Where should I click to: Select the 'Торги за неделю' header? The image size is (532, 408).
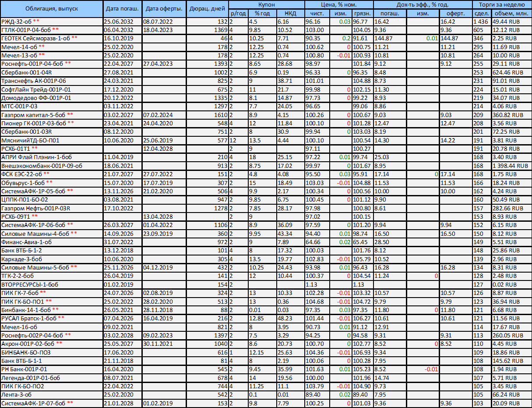pos(502,5)
